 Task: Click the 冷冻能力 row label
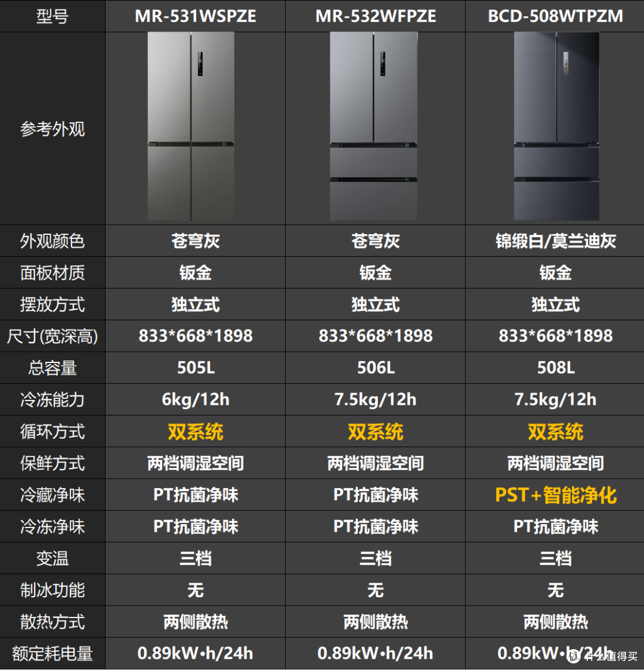click(52, 399)
